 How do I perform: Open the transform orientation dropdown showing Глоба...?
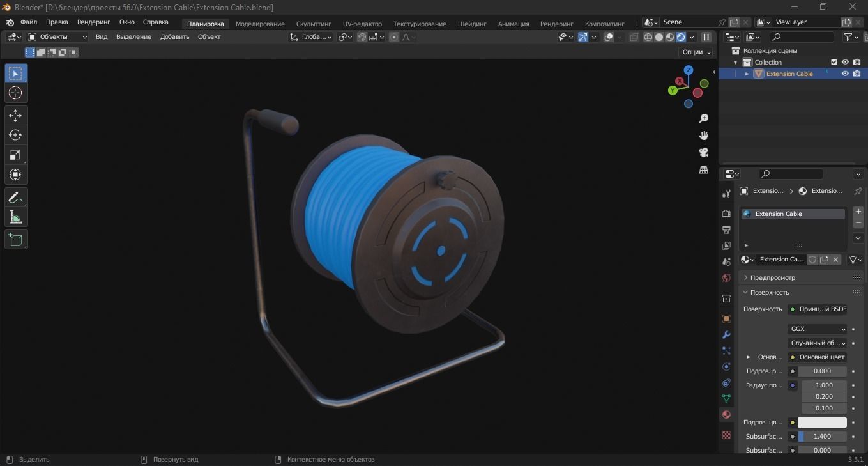[x=316, y=37]
